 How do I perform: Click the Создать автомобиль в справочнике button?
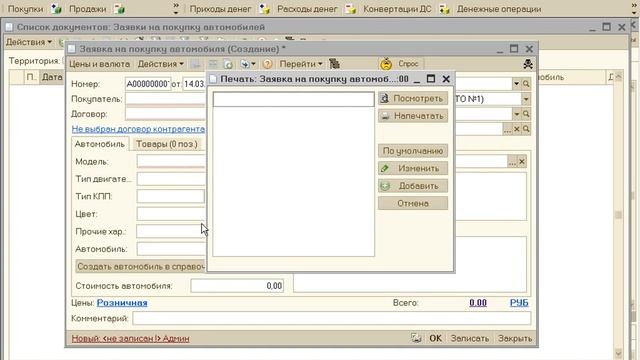[x=141, y=267]
